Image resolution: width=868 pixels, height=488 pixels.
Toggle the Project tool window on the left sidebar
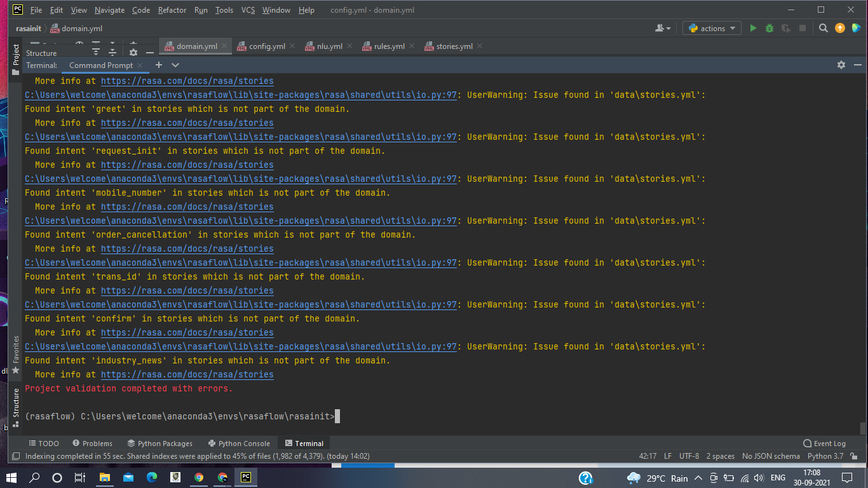click(16, 60)
